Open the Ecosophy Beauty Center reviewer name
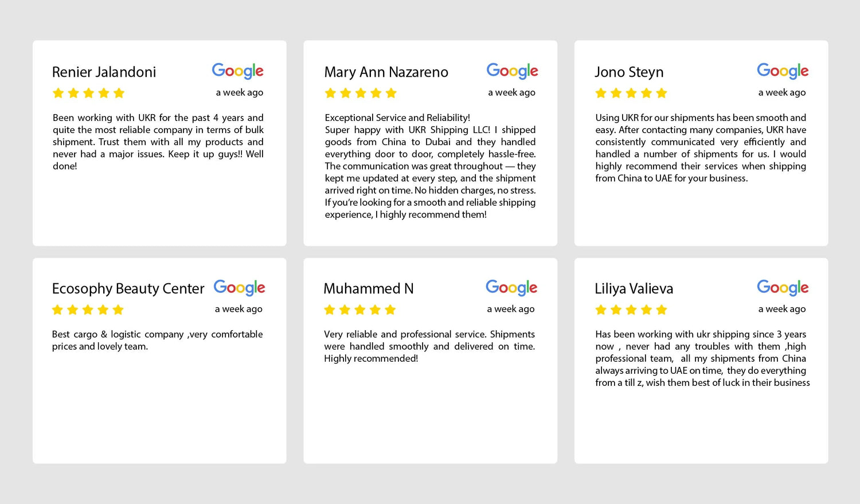860x504 pixels. pos(128,288)
